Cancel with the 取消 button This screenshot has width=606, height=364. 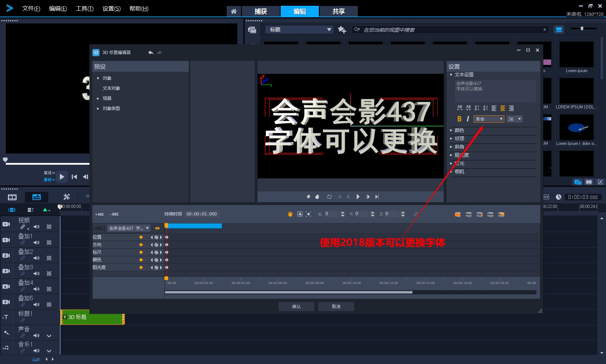(336, 307)
